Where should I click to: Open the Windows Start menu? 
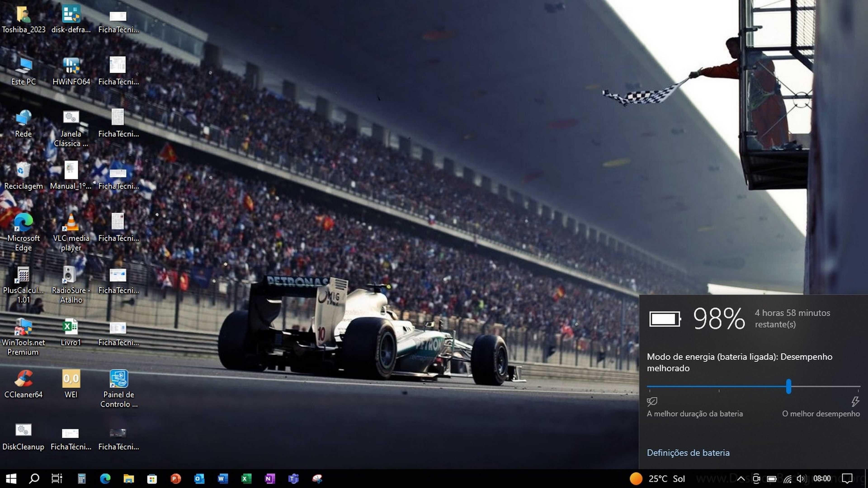[x=11, y=479]
